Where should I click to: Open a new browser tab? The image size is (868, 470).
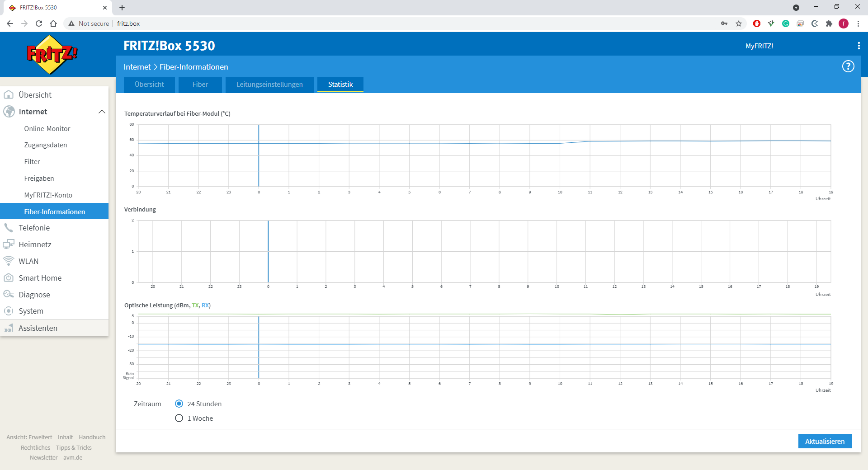(x=122, y=8)
